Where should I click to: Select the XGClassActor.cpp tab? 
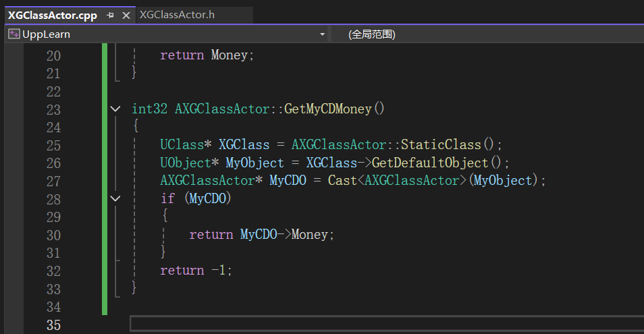[53, 16]
